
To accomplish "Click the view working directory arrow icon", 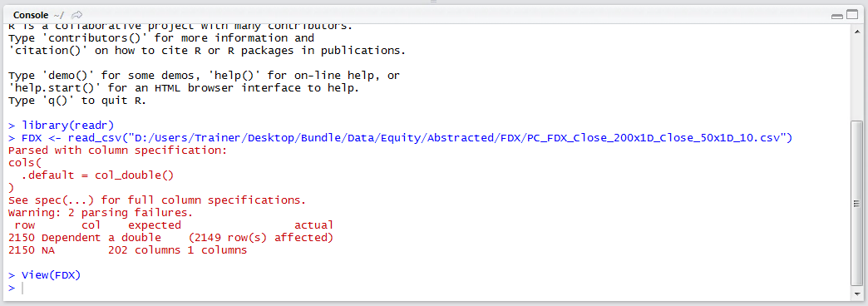I will [x=77, y=15].
